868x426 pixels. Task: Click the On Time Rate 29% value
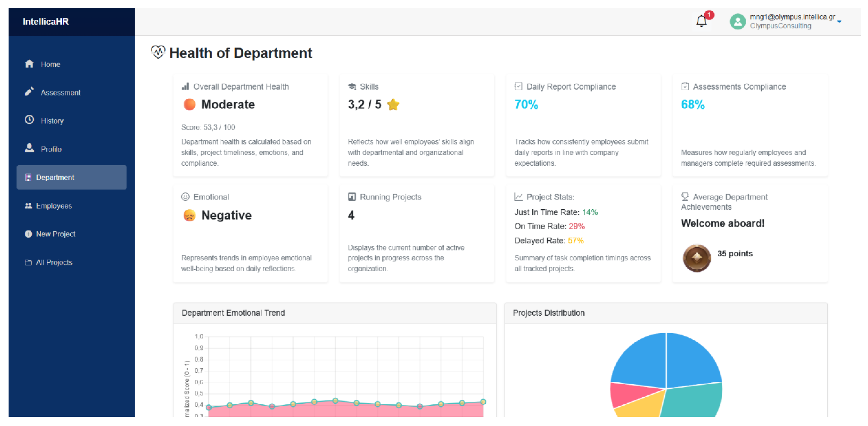point(576,226)
